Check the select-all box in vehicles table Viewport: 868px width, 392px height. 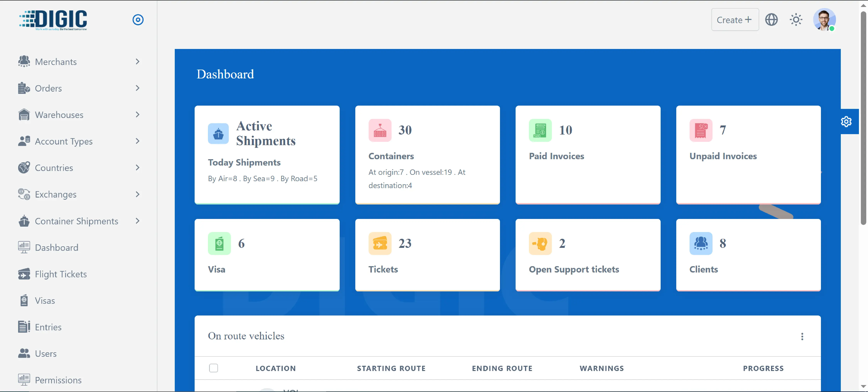214,368
